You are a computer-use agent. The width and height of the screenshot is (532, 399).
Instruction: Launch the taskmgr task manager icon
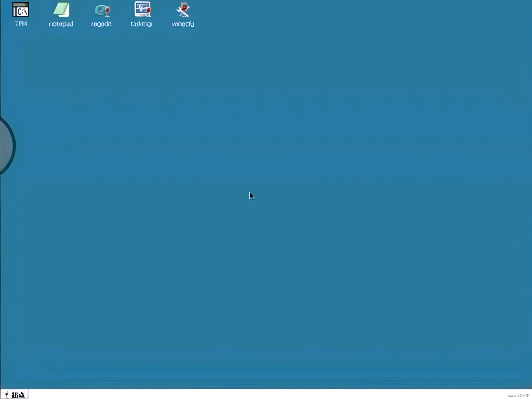(142, 9)
